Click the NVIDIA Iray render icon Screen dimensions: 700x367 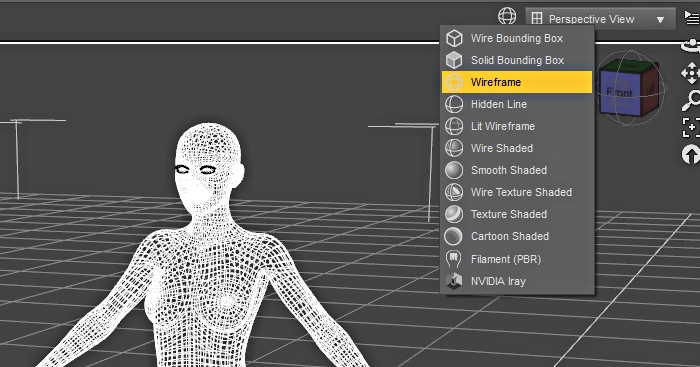454,281
